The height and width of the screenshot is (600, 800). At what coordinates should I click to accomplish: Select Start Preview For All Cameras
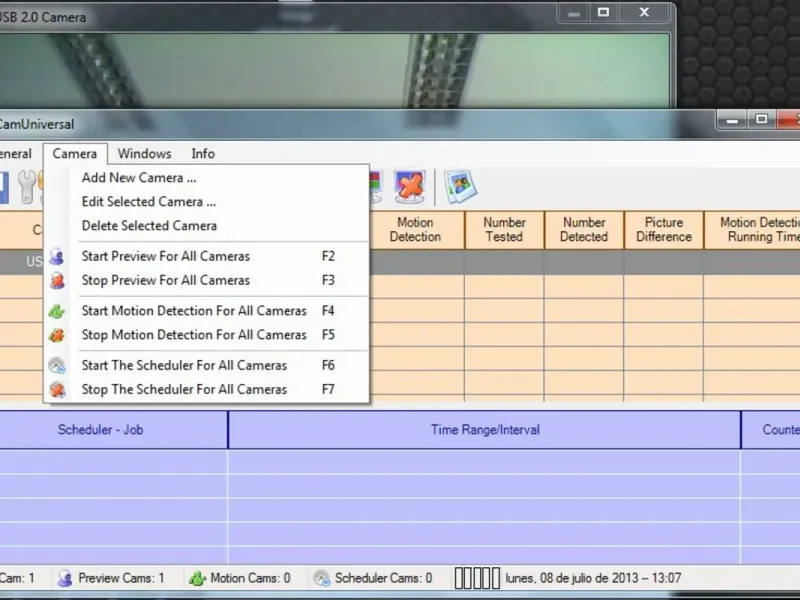[x=206, y=256]
